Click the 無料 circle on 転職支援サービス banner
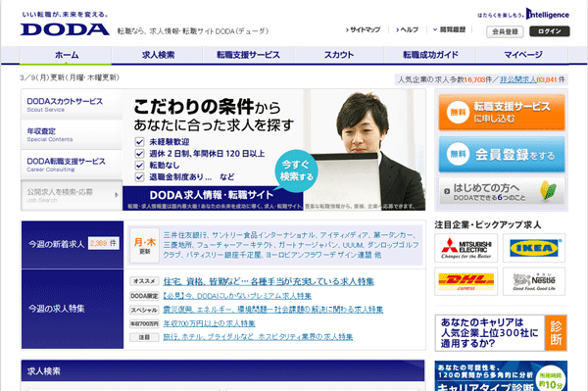This screenshot has width=588, height=391. [x=458, y=112]
